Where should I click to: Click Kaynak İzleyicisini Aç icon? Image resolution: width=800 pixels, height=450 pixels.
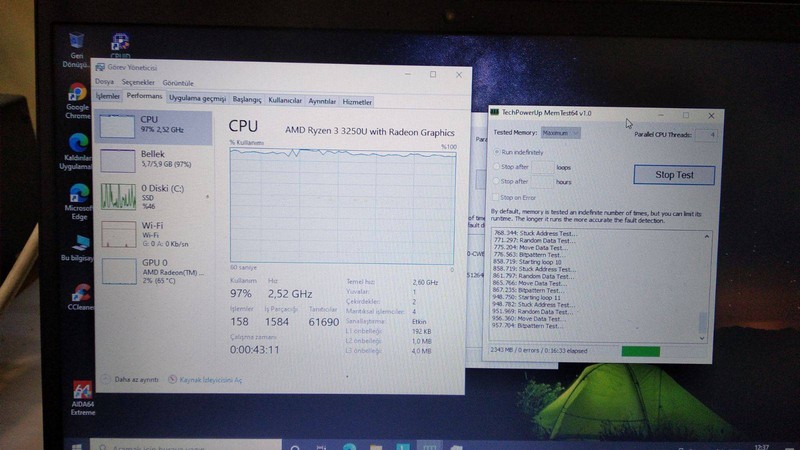[x=172, y=379]
